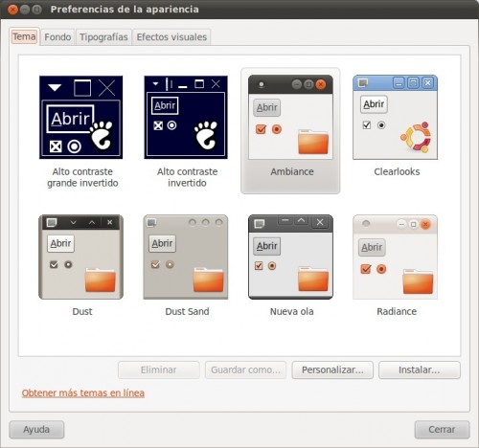The image size is (479, 448).
Task: Select the Dust theme icon
Action: [x=80, y=258]
